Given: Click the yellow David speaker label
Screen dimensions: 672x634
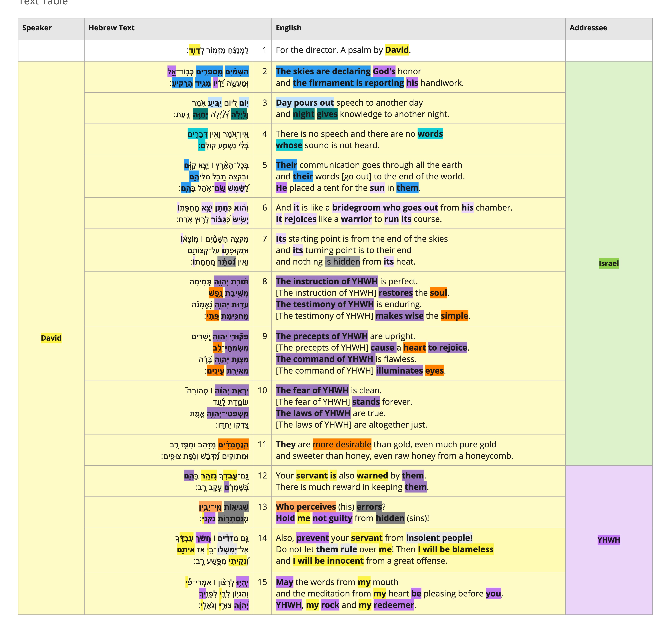Looking at the screenshot, I should 51,338.
